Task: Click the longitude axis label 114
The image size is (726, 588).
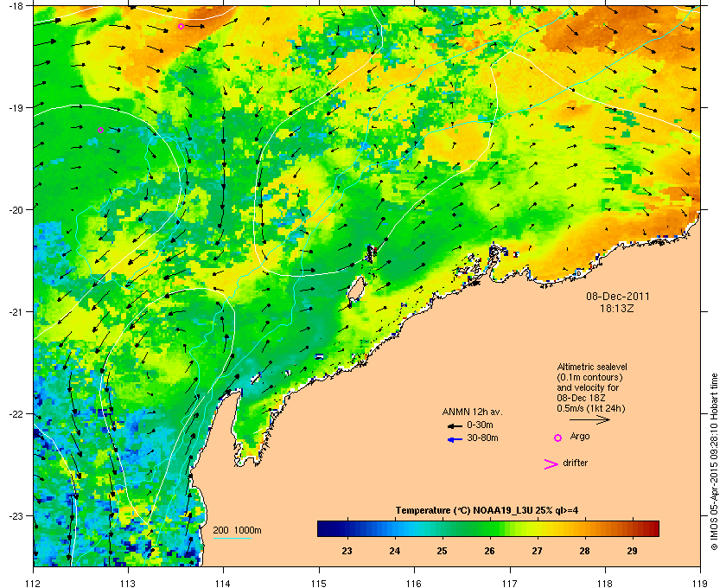Action: tap(223, 583)
